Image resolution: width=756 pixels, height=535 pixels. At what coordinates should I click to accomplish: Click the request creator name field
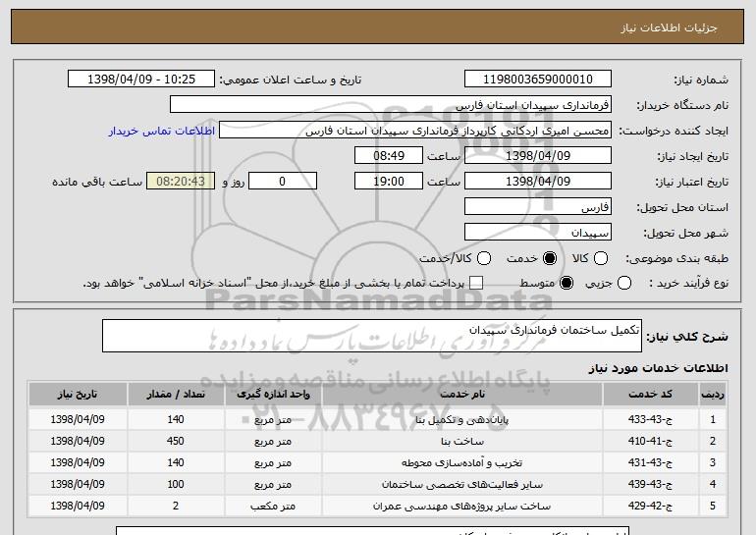click(415, 131)
